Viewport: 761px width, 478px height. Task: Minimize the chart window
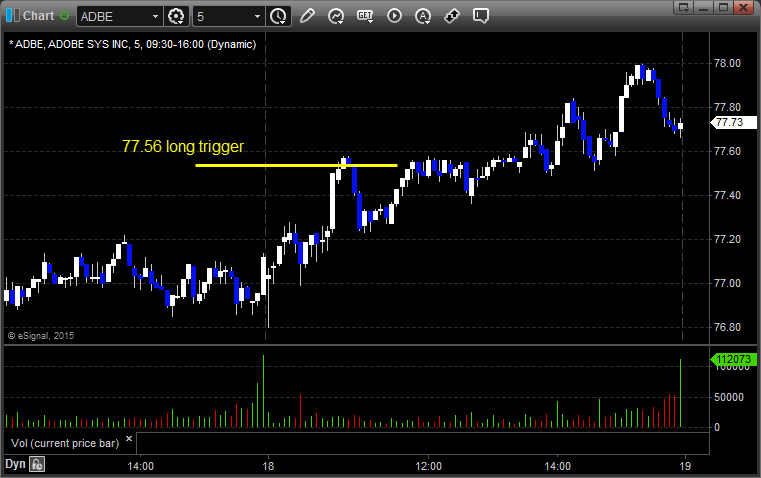click(x=704, y=7)
